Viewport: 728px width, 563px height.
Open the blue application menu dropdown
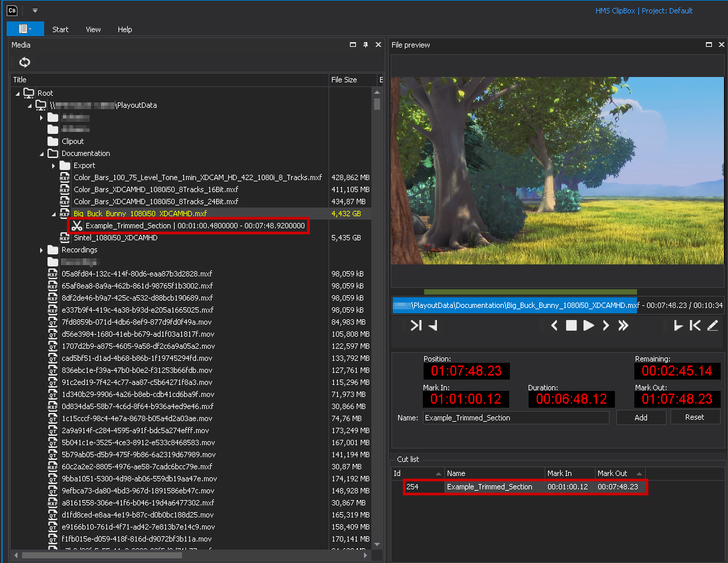click(25, 29)
